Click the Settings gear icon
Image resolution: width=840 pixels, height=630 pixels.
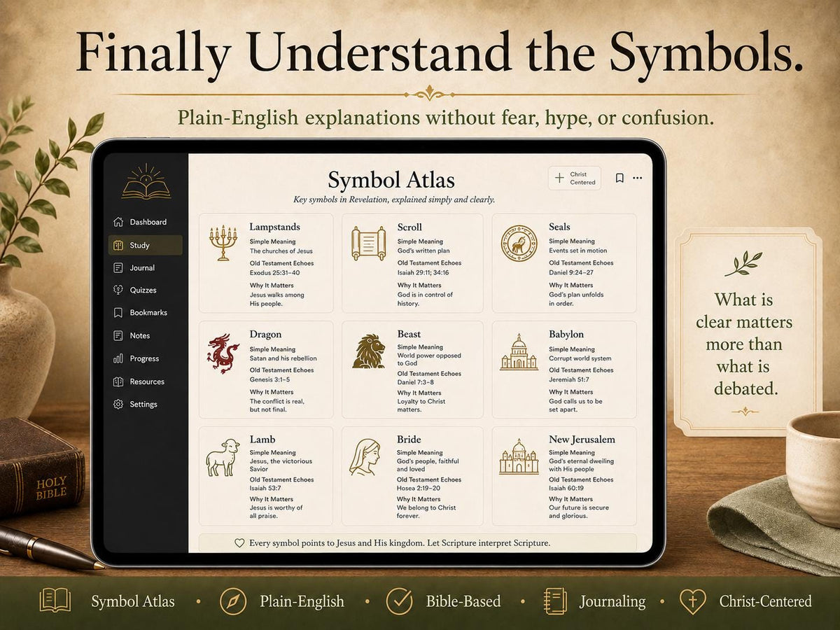click(x=118, y=404)
